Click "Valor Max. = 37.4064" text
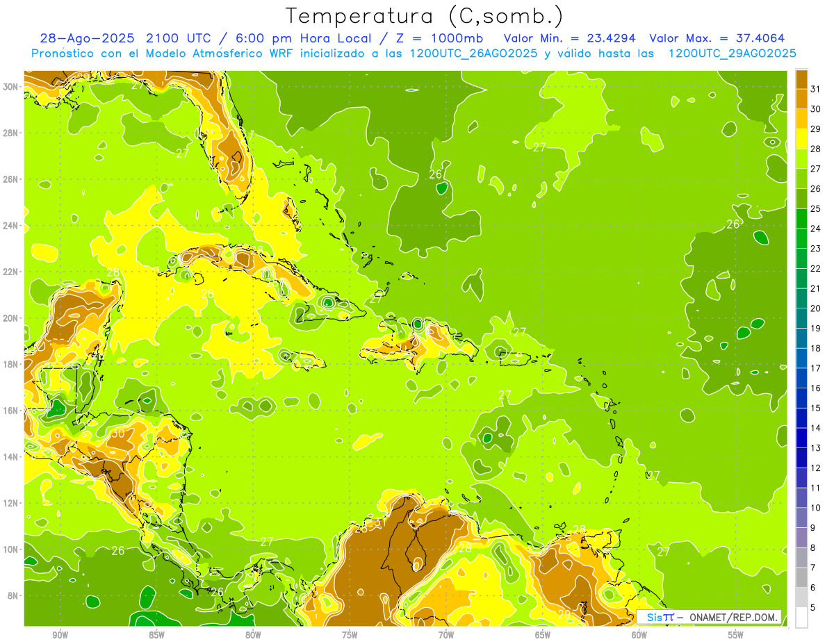 point(717,38)
